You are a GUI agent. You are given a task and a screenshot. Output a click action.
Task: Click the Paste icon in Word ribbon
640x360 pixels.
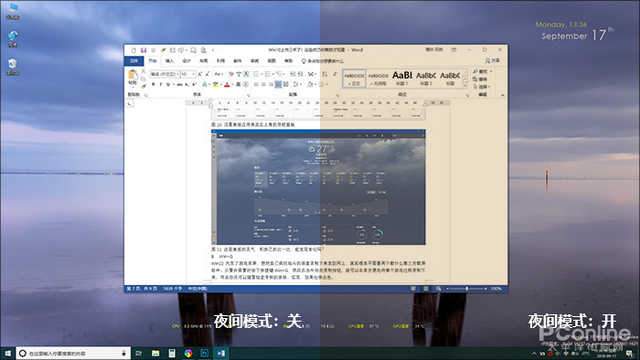click(x=133, y=77)
